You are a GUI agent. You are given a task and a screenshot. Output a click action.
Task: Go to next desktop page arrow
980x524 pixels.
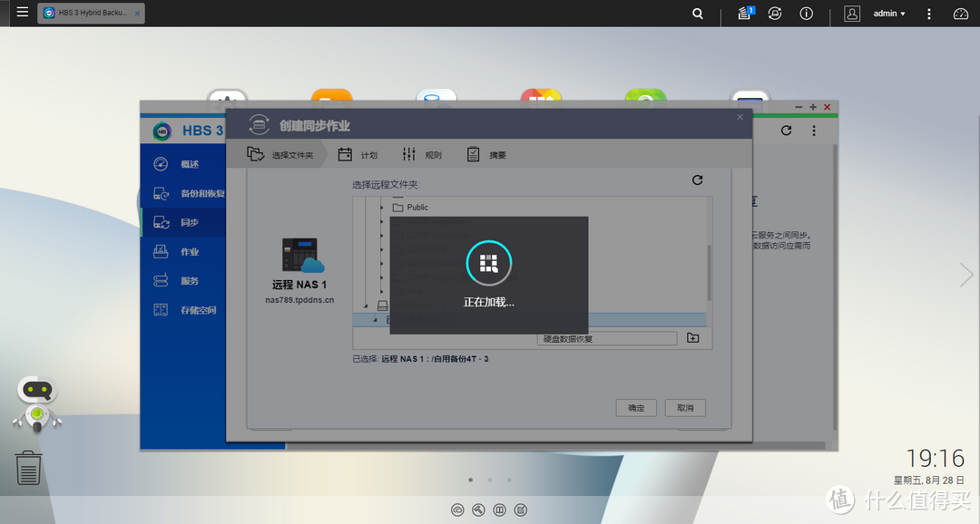tap(966, 275)
